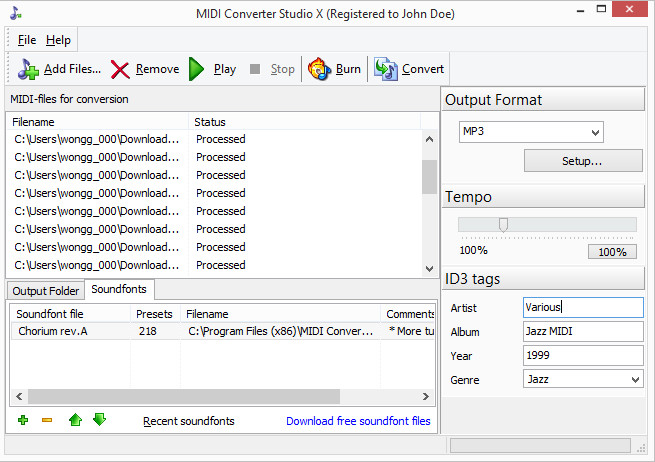Open the Help menu
The height and width of the screenshot is (462, 655).
(58, 40)
